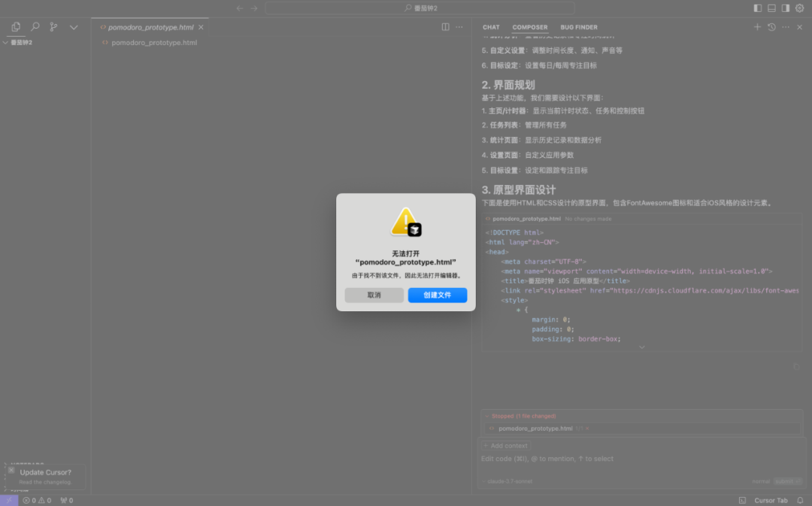Viewport: 812px width, 506px height.
Task: Expand additional sidebar views chevron
Action: [x=74, y=27]
